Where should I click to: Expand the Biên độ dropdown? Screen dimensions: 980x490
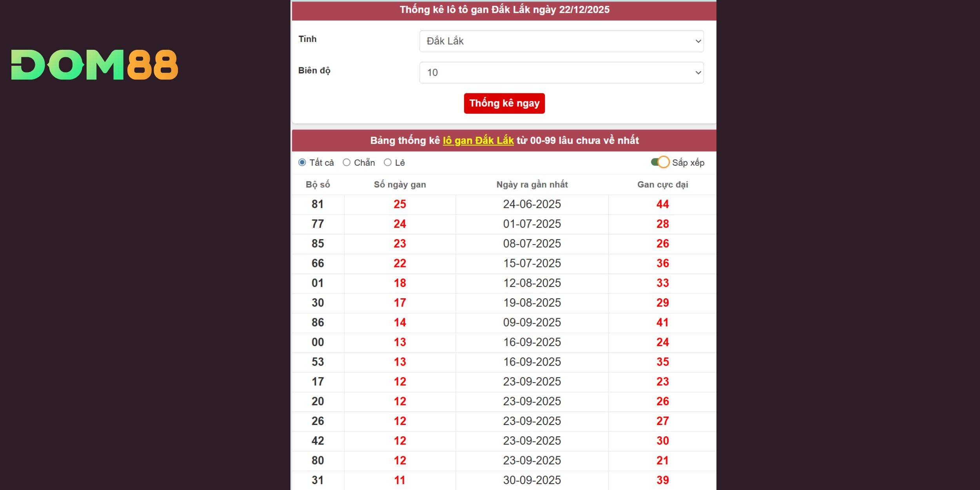(561, 73)
